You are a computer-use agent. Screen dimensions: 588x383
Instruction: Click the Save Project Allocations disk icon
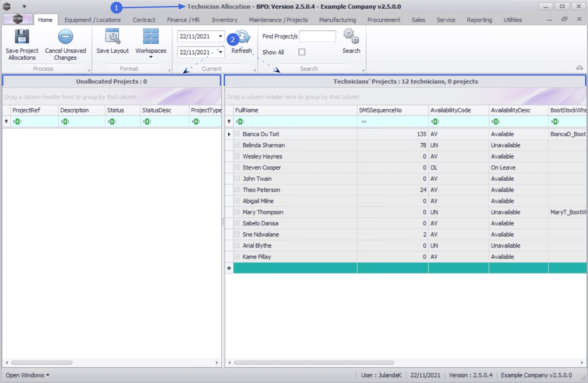pyautogui.click(x=22, y=37)
